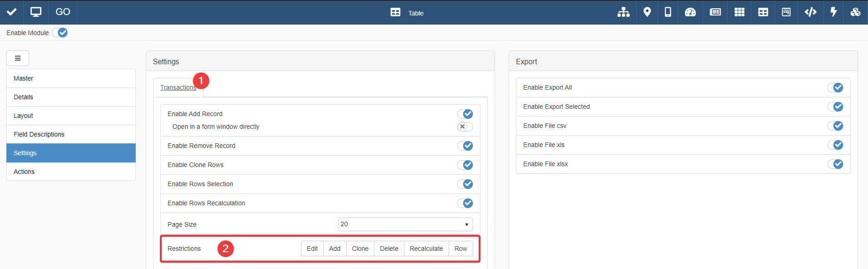Open the Page Size dropdown

(405, 224)
